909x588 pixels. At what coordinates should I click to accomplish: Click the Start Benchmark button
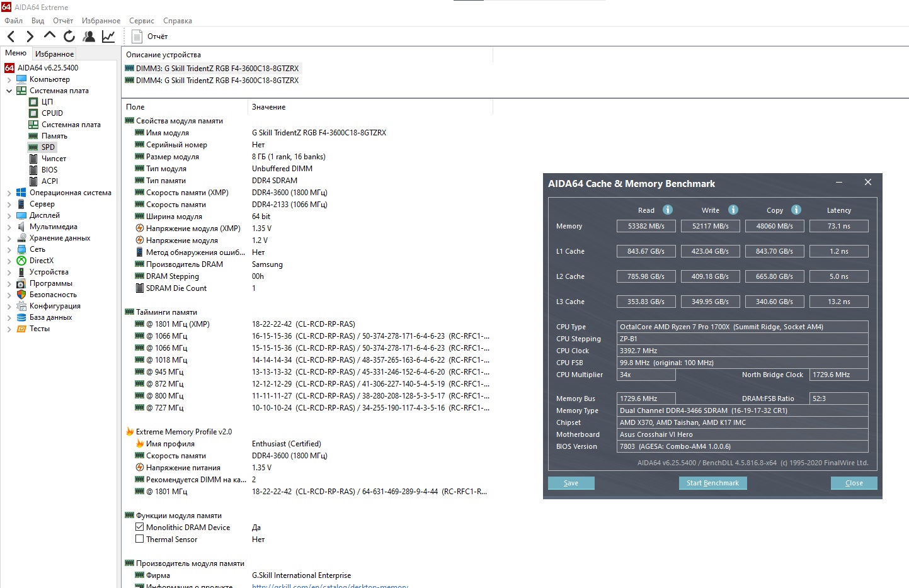[712, 483]
